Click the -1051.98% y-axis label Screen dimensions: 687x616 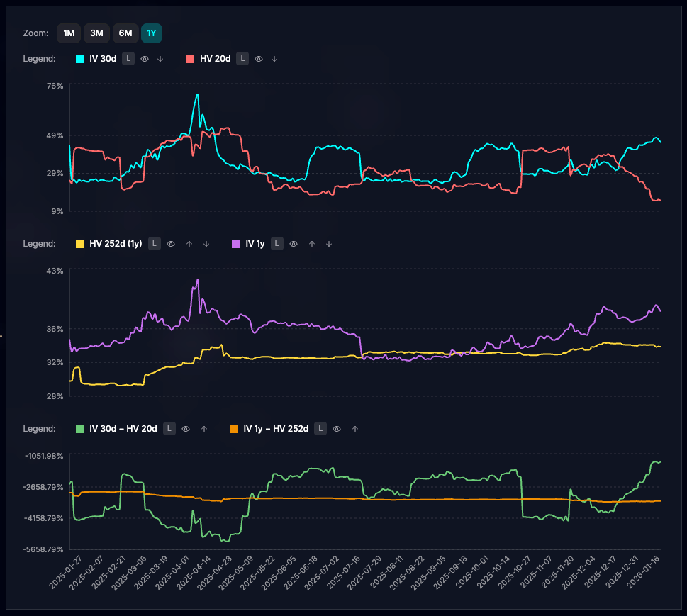pos(44,456)
